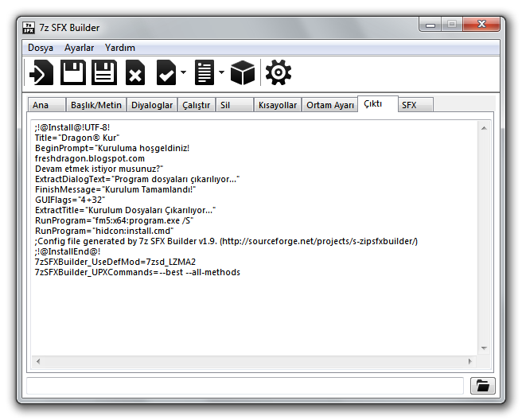Click the FinishMessage config line
522x420 pixels.
coord(115,189)
